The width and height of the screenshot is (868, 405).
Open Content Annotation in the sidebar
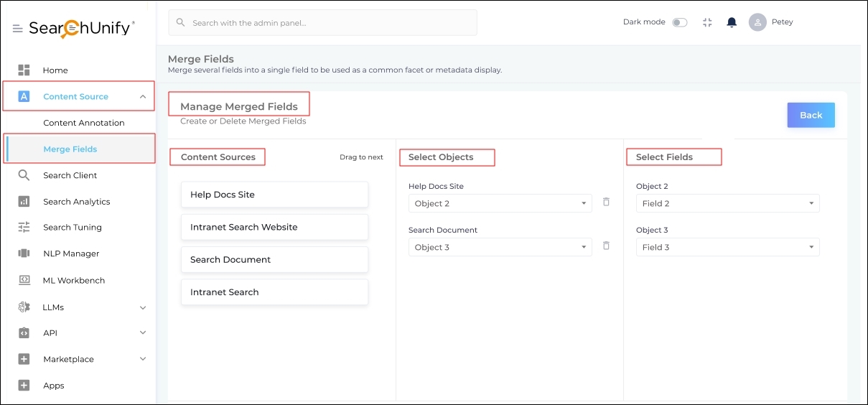tap(84, 123)
